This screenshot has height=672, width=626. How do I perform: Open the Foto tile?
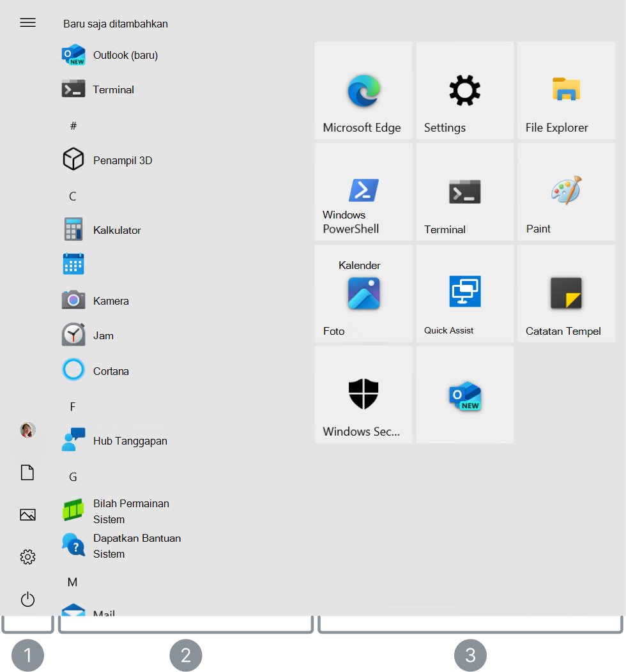tap(363, 294)
